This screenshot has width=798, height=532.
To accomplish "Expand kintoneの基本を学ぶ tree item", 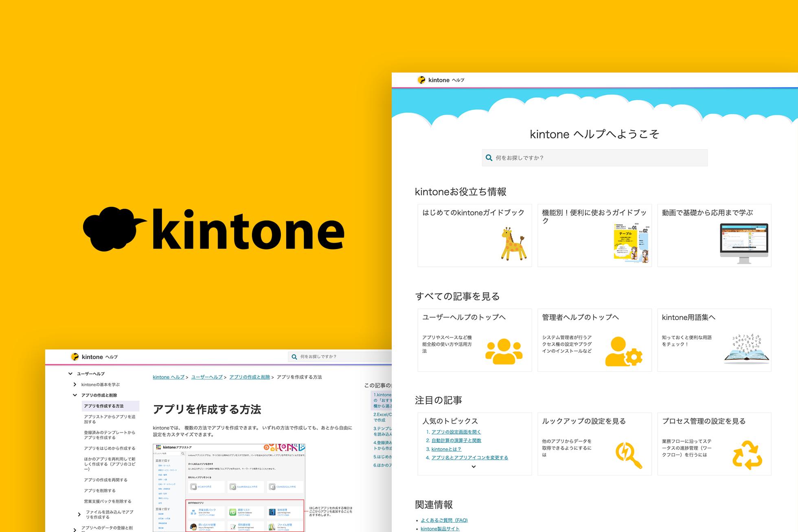I will click(75, 385).
